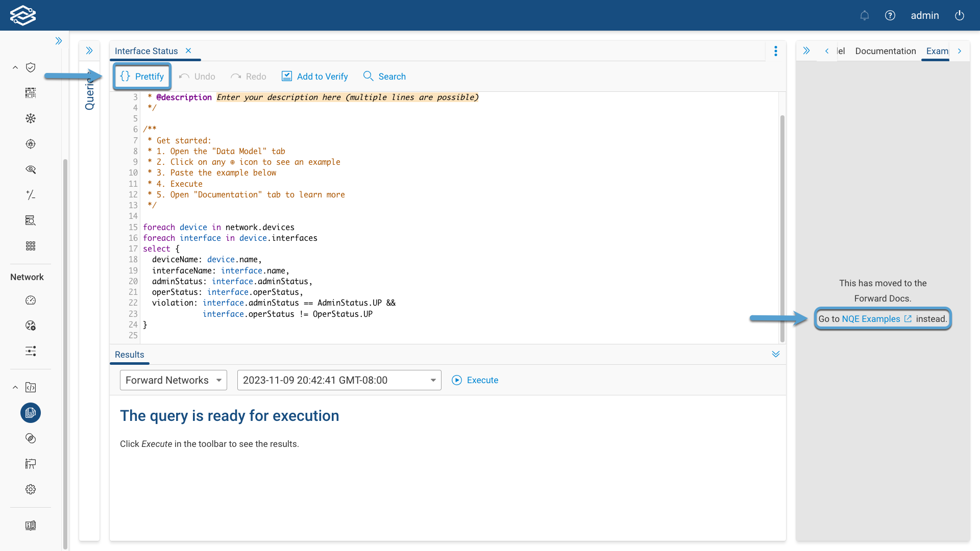Viewport: 980px width, 551px height.
Task: Open the notifications bell
Action: click(x=865, y=15)
